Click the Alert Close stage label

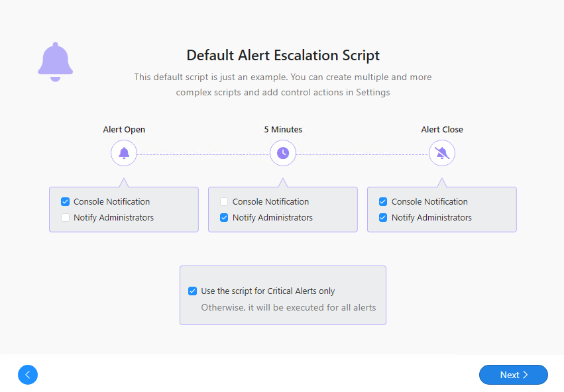(x=442, y=130)
